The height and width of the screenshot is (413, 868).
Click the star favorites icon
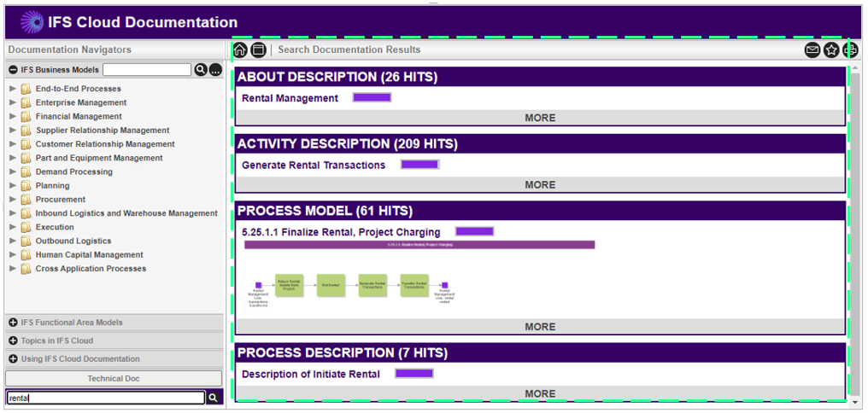[831, 50]
